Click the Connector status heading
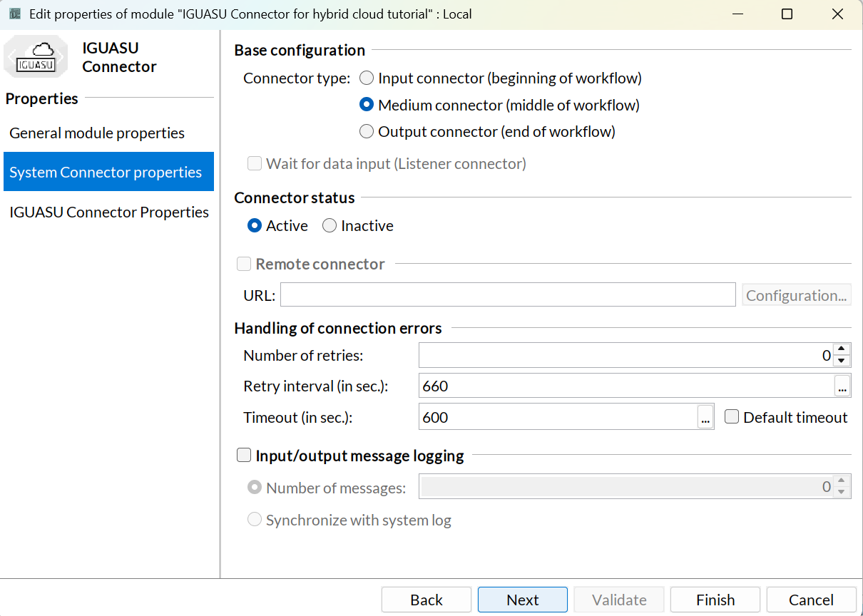Screen dimensions: 863x616 coord(295,197)
